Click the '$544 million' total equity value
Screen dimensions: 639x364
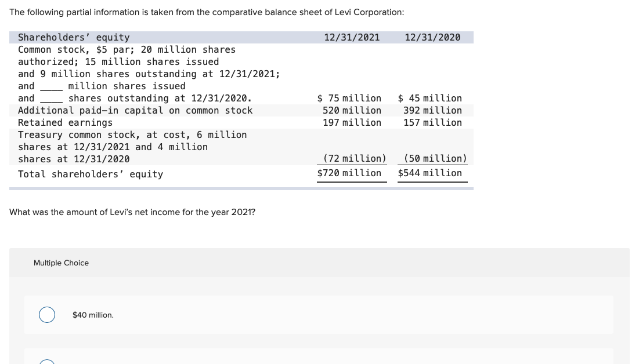[430, 173]
